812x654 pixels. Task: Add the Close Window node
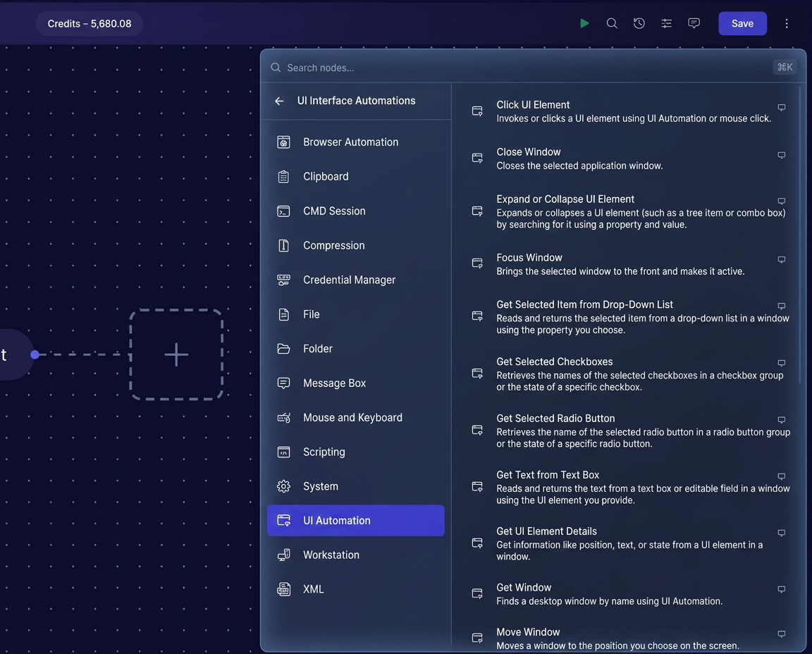pos(628,159)
